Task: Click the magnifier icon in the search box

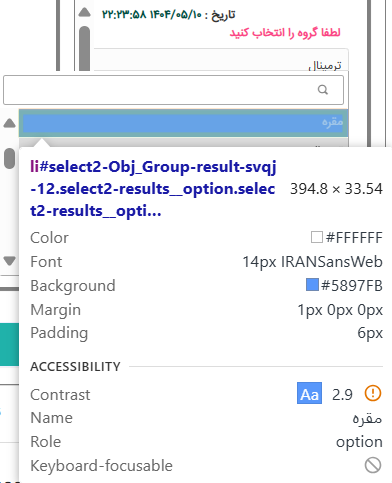Action: tap(323, 90)
